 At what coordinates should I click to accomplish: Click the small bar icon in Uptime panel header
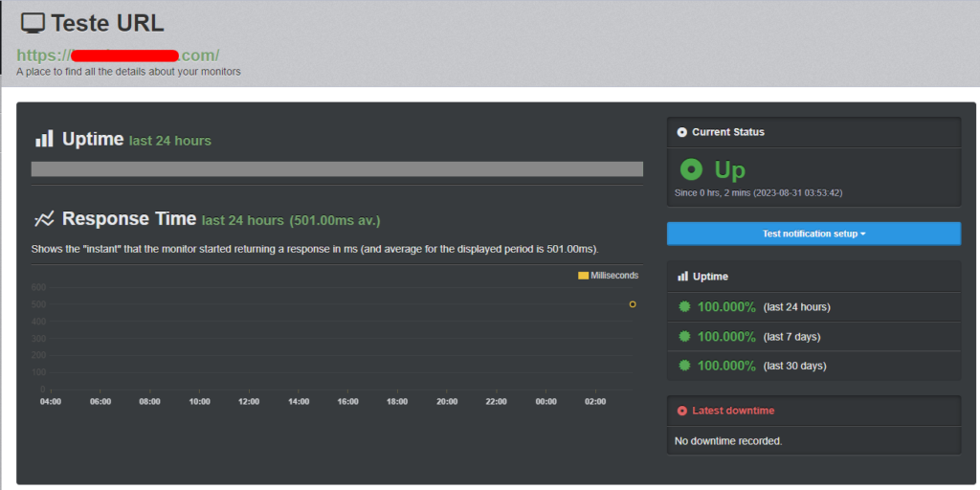(x=682, y=277)
